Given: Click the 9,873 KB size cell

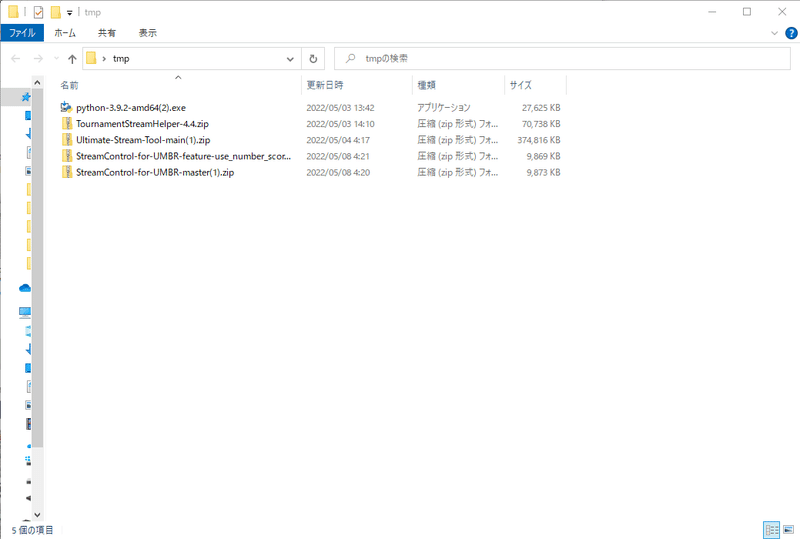Looking at the screenshot, I should pyautogui.click(x=543, y=173).
